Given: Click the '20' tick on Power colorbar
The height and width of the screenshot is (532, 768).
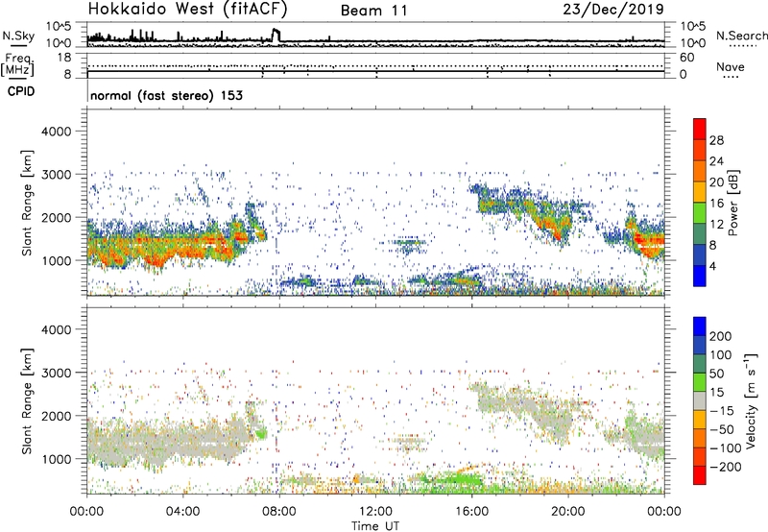Looking at the screenshot, I should pyautogui.click(x=716, y=182).
